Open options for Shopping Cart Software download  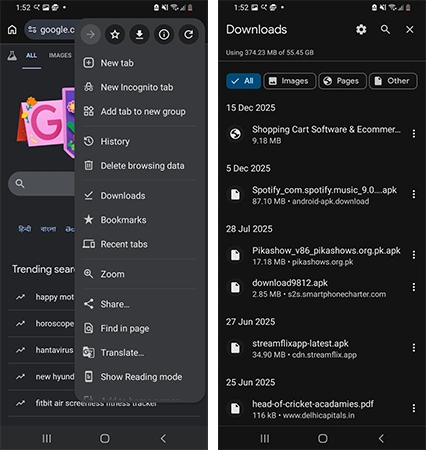pyautogui.click(x=414, y=134)
